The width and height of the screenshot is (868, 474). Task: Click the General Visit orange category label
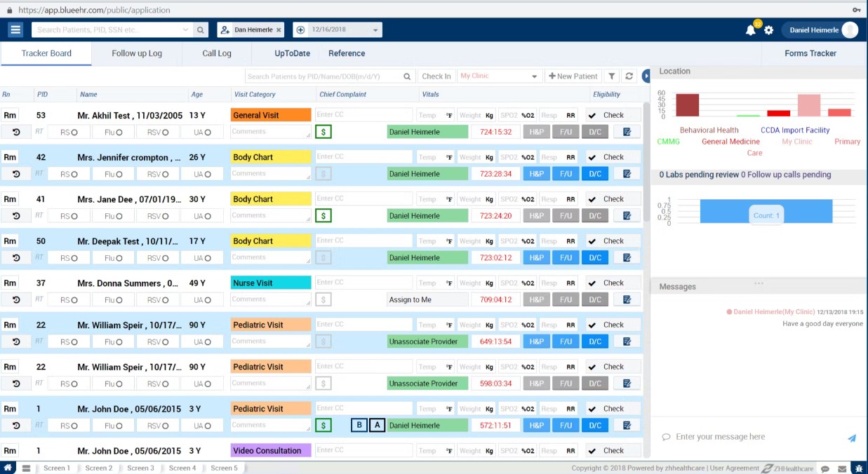pos(270,115)
